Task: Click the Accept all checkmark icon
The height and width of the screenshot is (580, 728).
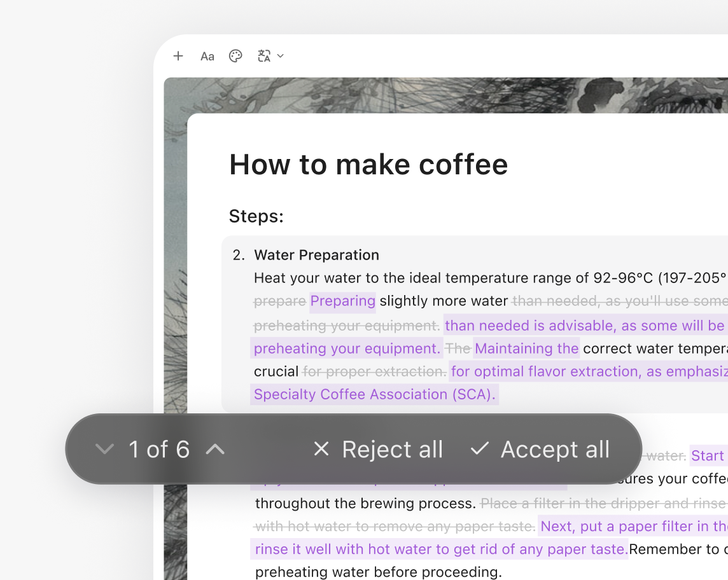Action: tap(480, 449)
